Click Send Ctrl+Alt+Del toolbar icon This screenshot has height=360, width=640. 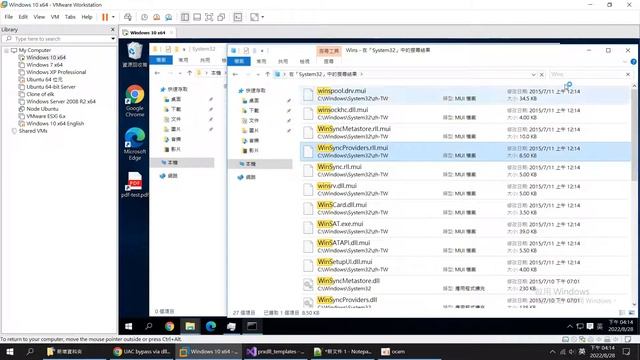click(x=128, y=17)
